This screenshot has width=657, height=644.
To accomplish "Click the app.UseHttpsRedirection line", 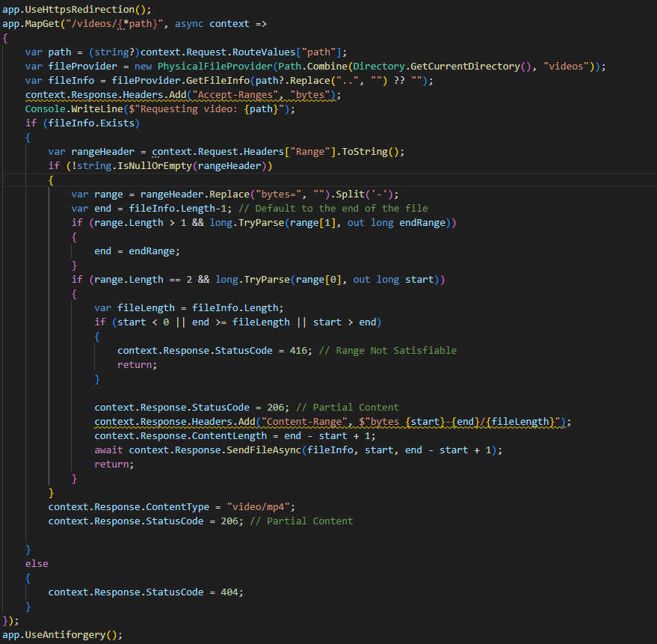I will (77, 9).
